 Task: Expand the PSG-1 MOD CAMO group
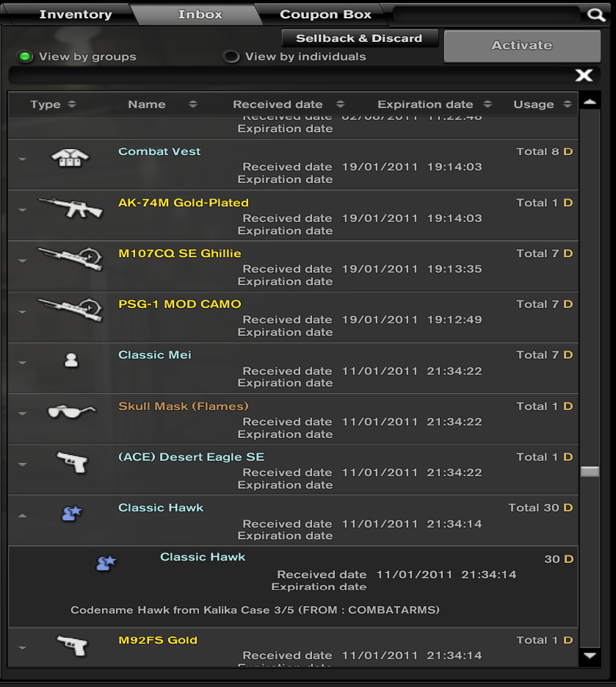[x=22, y=312]
